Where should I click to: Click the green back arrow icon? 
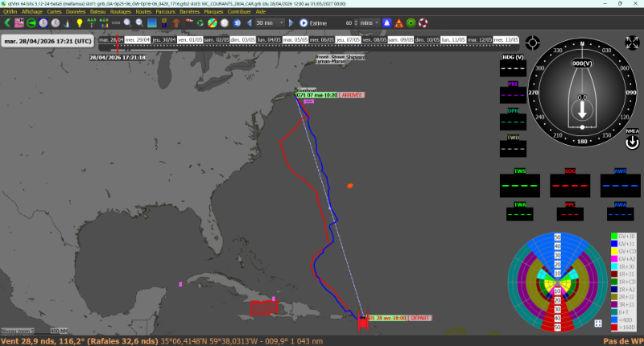point(7,23)
